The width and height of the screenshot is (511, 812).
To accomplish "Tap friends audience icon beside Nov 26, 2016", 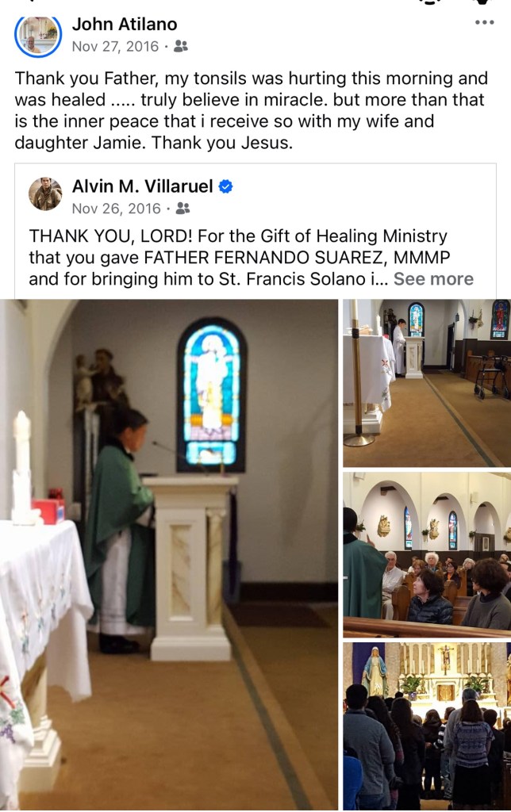I will (x=182, y=209).
